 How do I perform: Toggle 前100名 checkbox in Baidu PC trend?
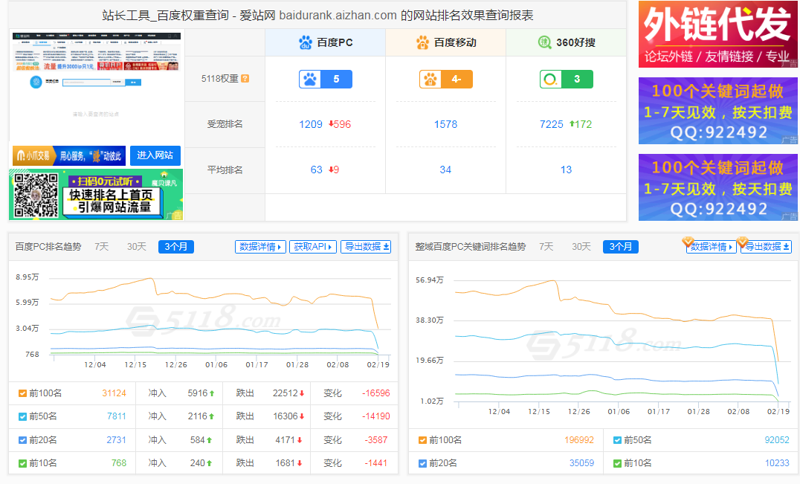[22, 393]
